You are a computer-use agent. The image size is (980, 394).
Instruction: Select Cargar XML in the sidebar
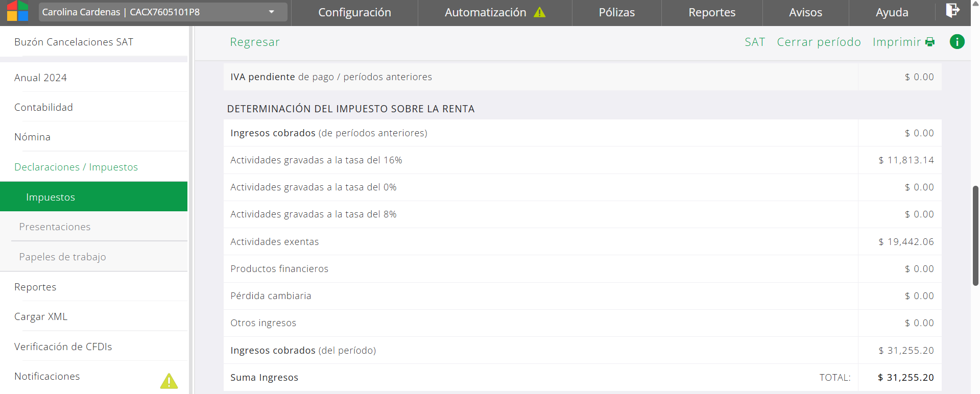(x=41, y=316)
